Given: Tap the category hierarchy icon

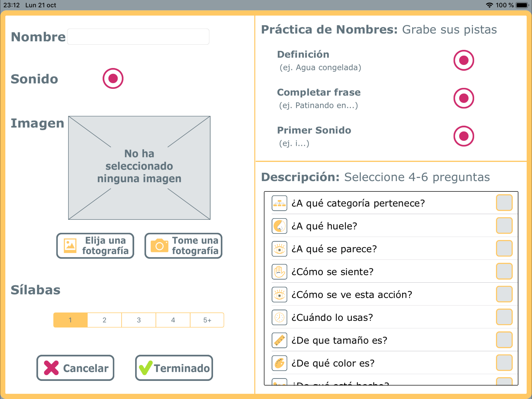Looking at the screenshot, I should point(279,203).
